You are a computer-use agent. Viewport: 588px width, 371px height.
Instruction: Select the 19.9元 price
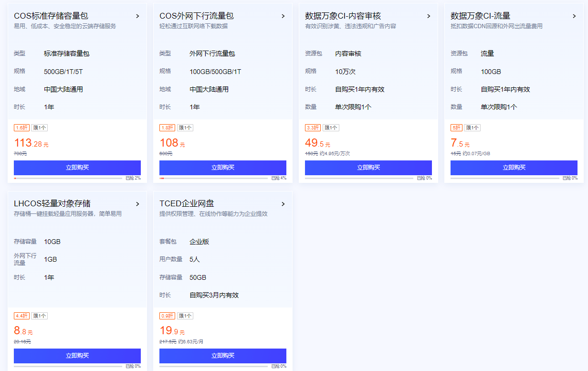coord(172,331)
